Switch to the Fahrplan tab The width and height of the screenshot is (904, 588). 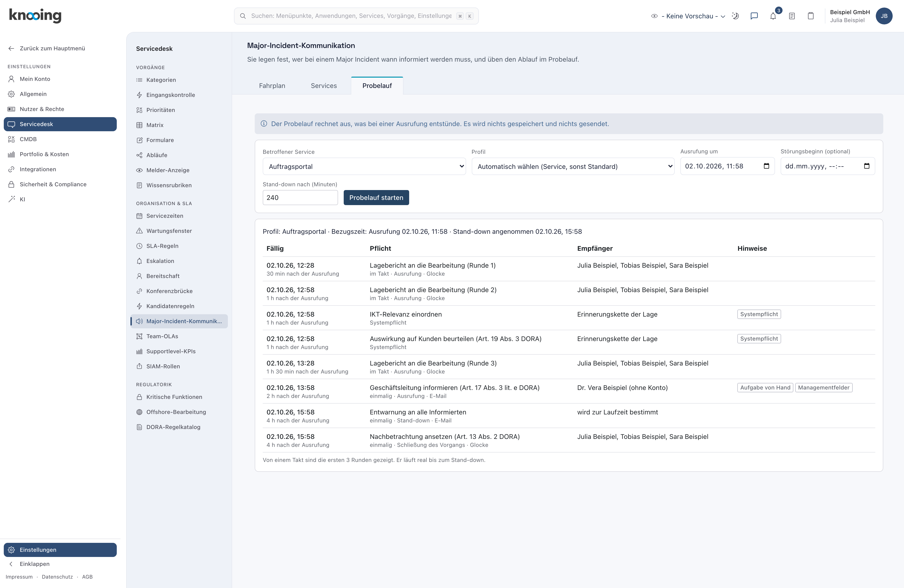tap(272, 86)
